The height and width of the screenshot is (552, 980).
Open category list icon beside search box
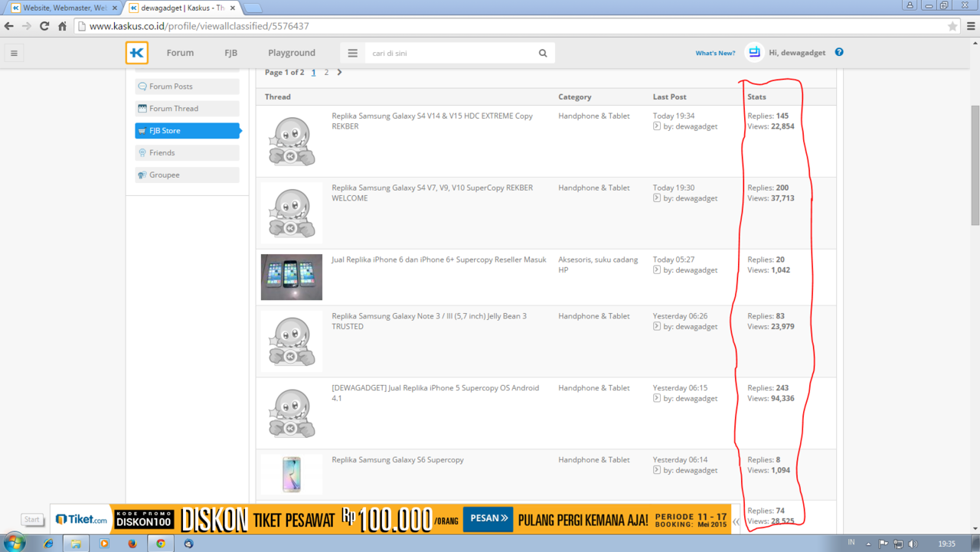353,53
